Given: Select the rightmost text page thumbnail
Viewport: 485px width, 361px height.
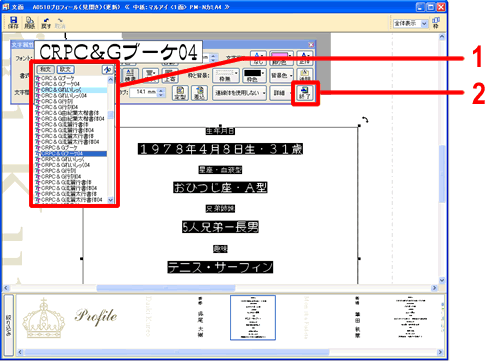Looking at the screenshot, I should coord(411,318).
